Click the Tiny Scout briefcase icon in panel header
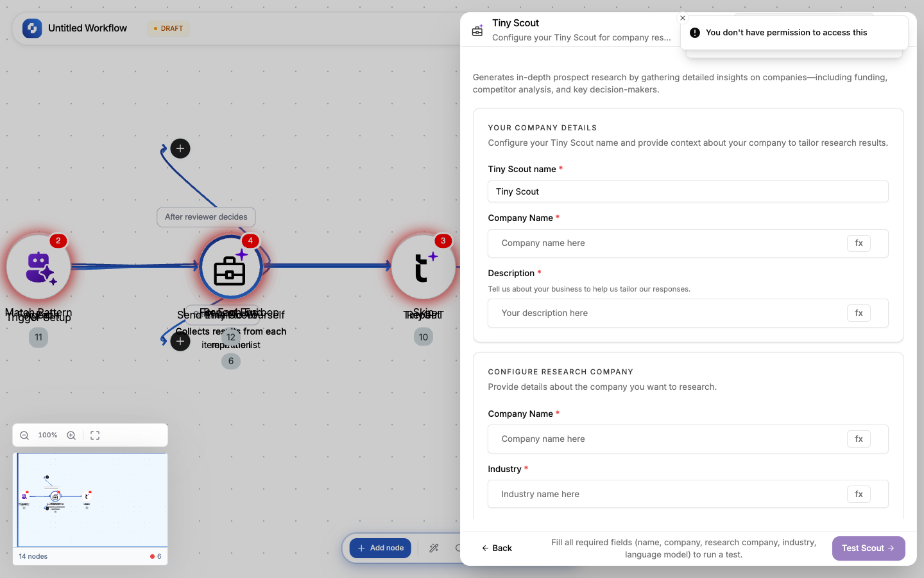Image resolution: width=924 pixels, height=578 pixels. click(x=477, y=30)
